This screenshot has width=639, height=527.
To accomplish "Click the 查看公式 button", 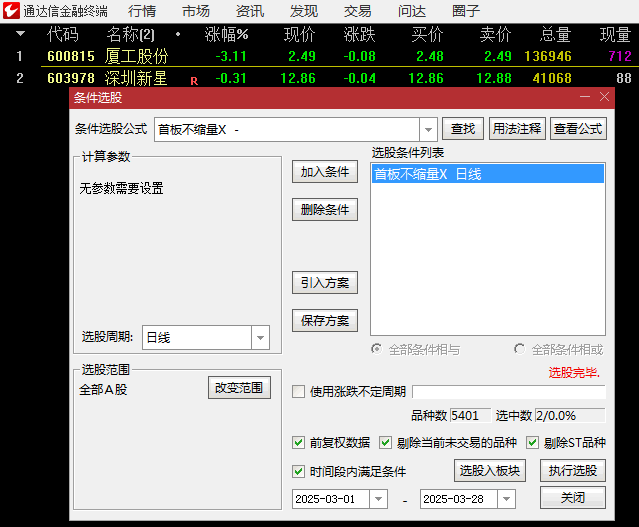I will tap(578, 129).
